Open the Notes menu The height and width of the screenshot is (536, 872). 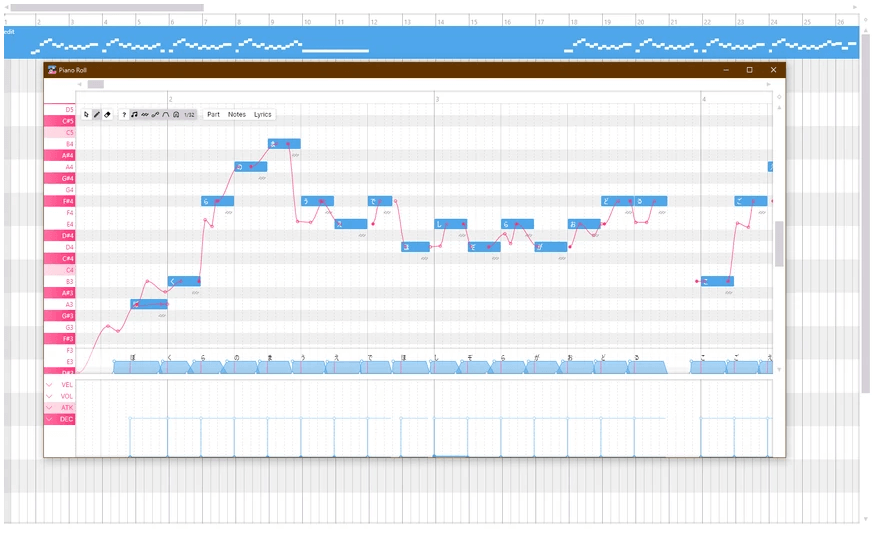(x=237, y=115)
